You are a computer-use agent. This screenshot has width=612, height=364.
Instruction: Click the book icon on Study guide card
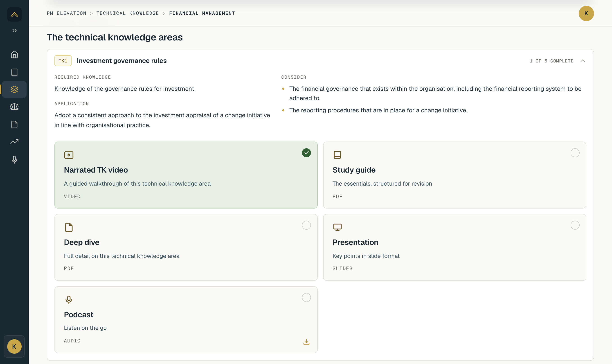coord(337,155)
